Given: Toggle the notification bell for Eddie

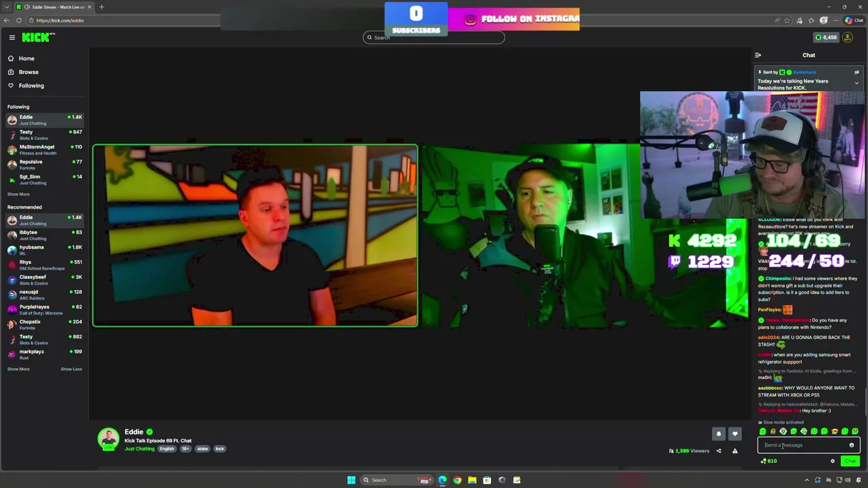Looking at the screenshot, I should 719,434.
